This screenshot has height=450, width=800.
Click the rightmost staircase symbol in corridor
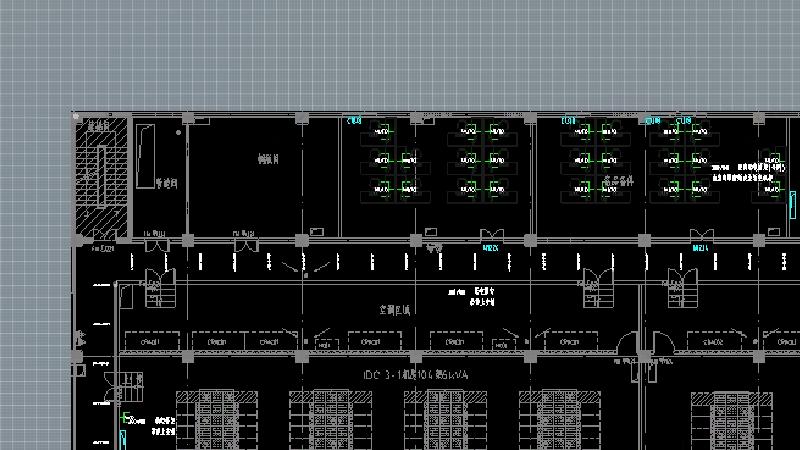pos(681,290)
